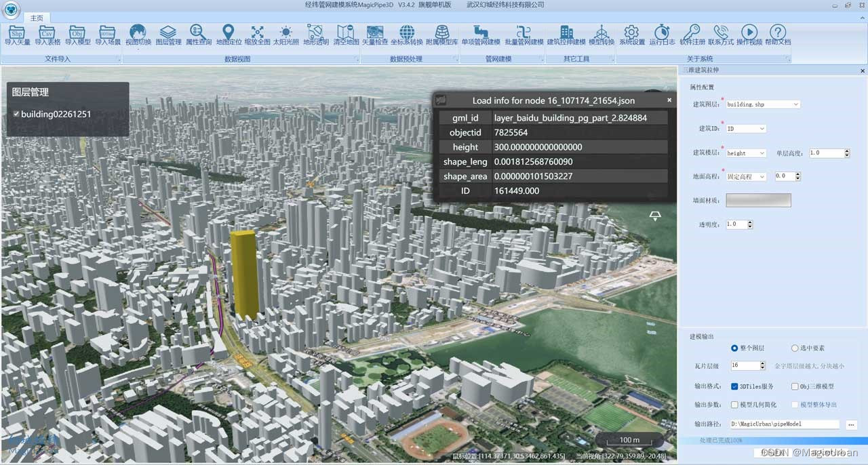
Task: Open 地面高程 固定高程 dropdown
Action: [x=745, y=176]
